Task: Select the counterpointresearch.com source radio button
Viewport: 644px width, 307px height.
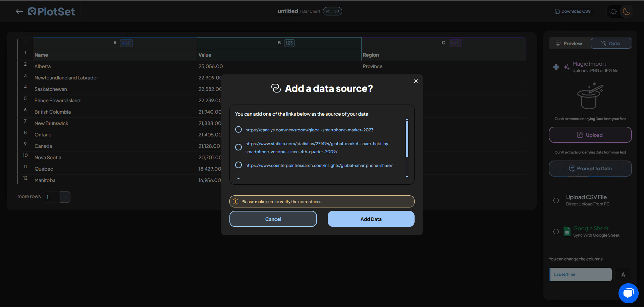Action: pyautogui.click(x=238, y=165)
